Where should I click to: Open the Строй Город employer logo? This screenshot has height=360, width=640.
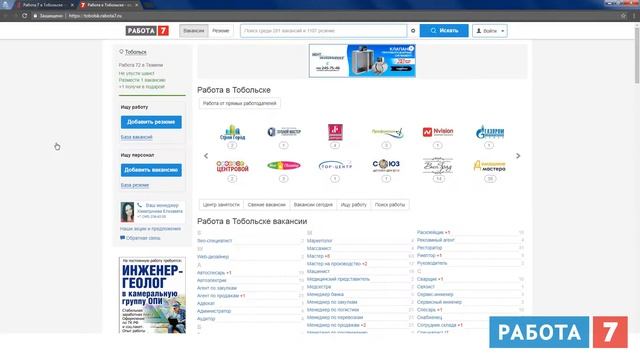tap(232, 132)
